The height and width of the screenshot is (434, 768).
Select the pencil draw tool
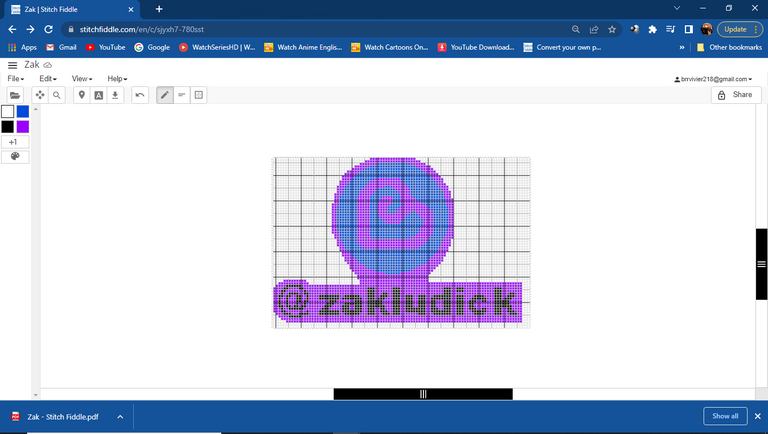click(165, 95)
